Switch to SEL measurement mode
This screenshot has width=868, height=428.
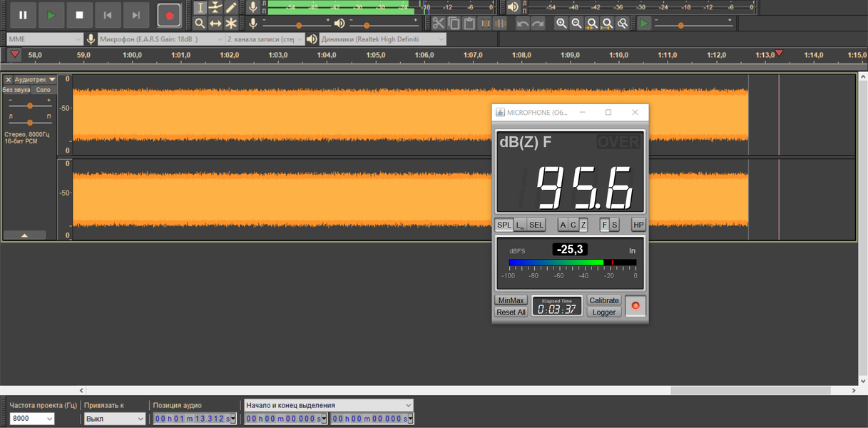[536, 225]
